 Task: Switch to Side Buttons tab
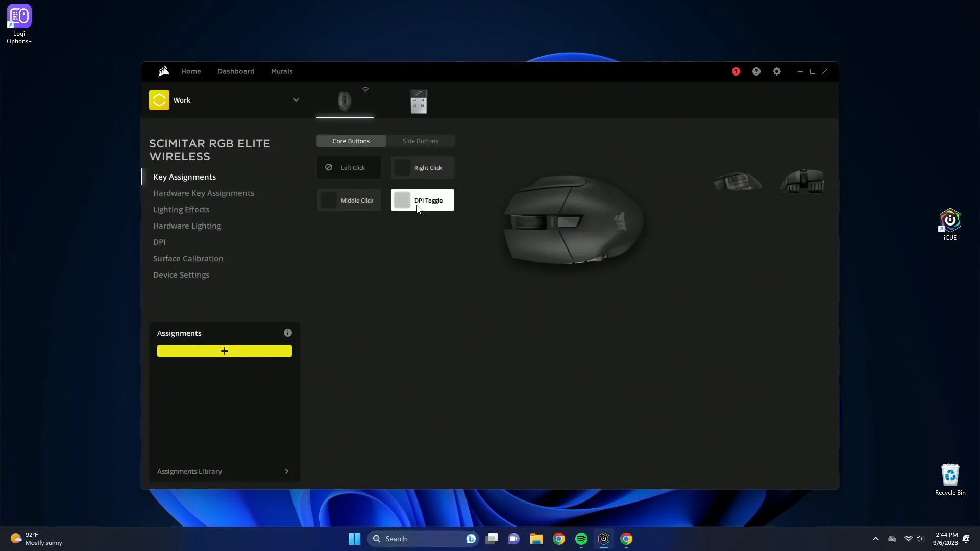[420, 141]
